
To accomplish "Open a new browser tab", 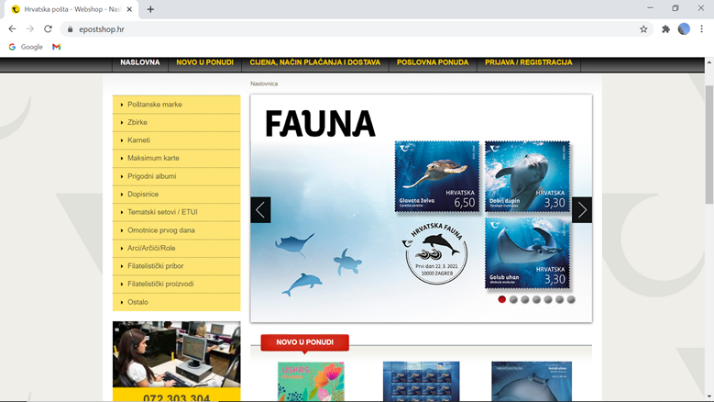I will pyautogui.click(x=150, y=9).
